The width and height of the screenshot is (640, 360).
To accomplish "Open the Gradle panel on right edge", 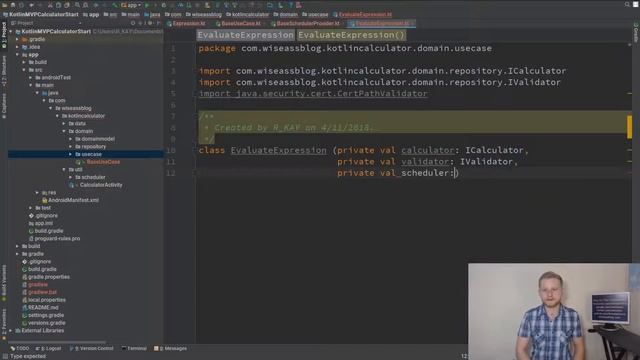I will [x=636, y=32].
